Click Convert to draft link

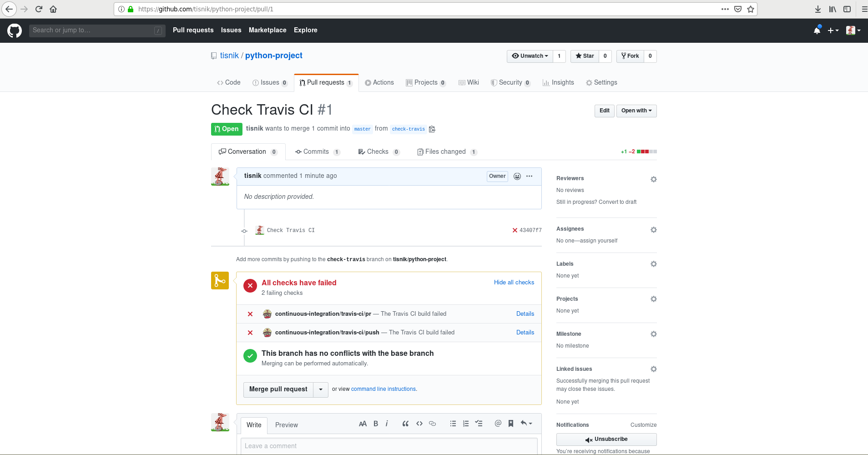coord(617,202)
